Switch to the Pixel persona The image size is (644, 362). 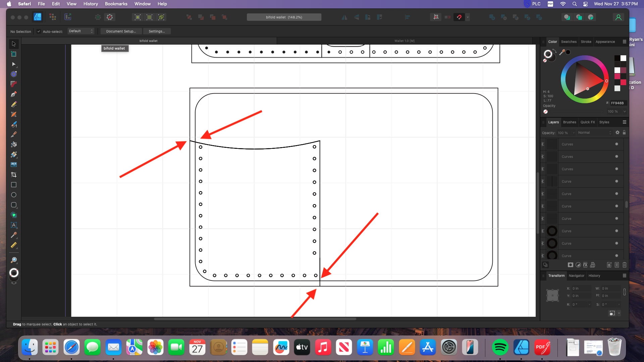point(52,17)
